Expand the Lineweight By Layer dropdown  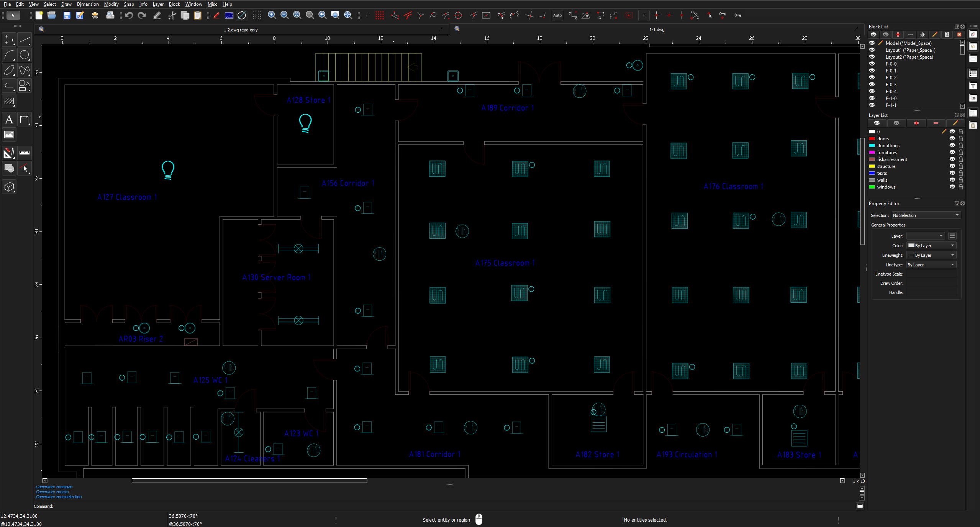pos(931,255)
